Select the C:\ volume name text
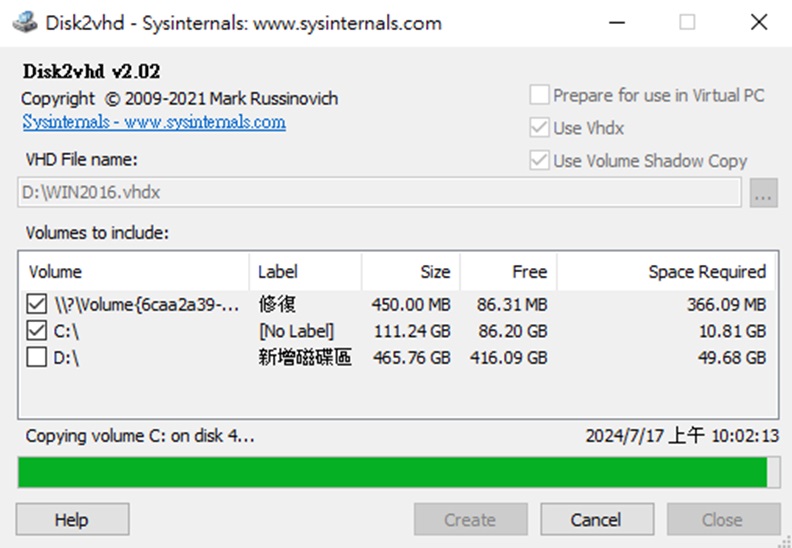Screen dimensions: 792x548 click(66, 331)
